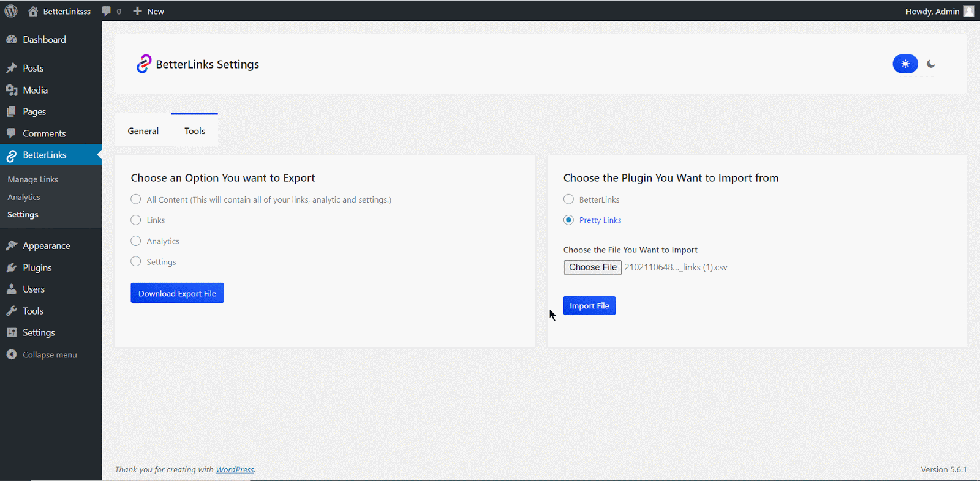The width and height of the screenshot is (980, 481).
Task: Click the Comments bubble icon in sidebar
Action: pyautogui.click(x=12, y=133)
